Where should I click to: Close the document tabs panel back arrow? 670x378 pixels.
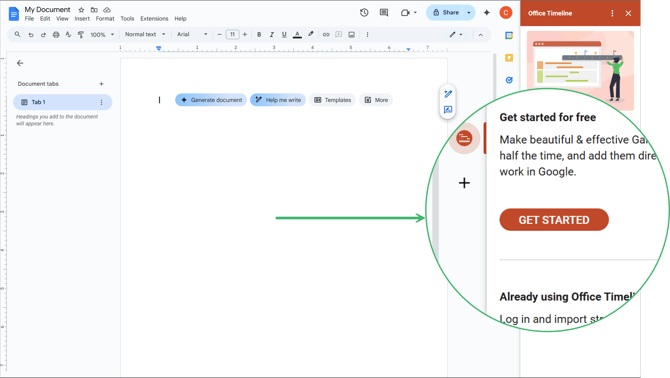click(20, 63)
